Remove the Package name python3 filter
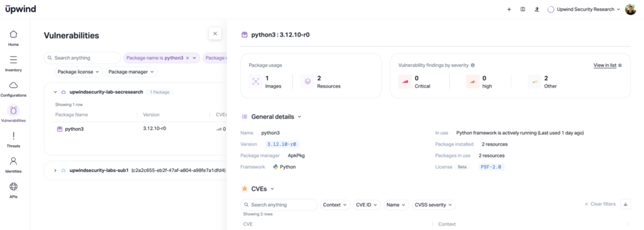The image size is (644, 230). pos(187,58)
